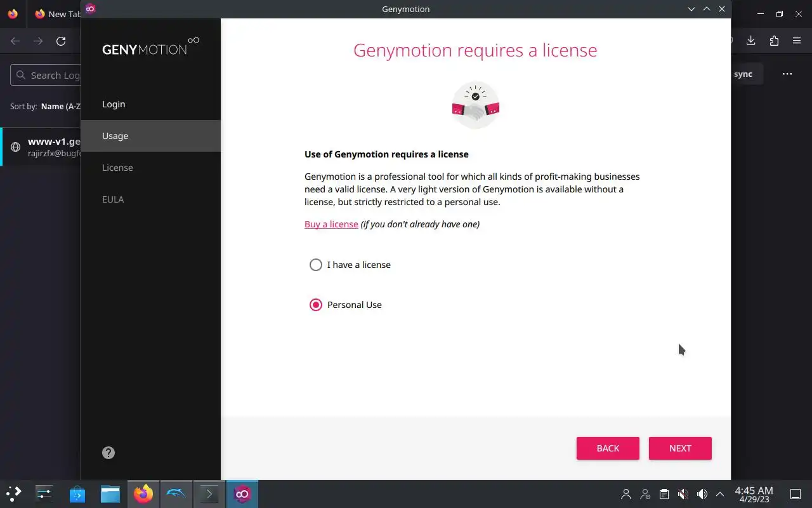812x508 pixels.
Task: Open Discover software store from taskbar
Action: [x=77, y=493]
